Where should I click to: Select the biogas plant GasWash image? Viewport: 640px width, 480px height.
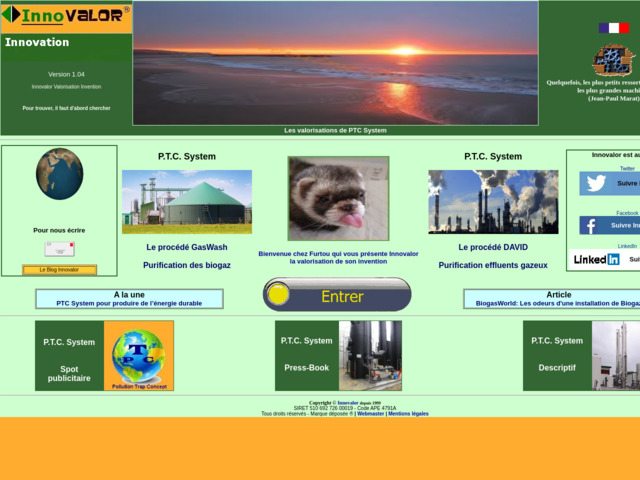186,201
